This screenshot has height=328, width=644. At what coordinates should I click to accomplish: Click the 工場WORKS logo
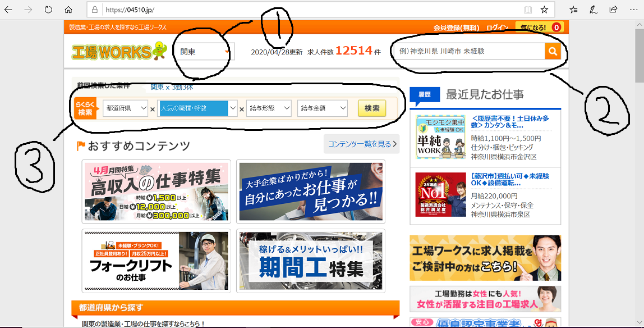point(119,52)
